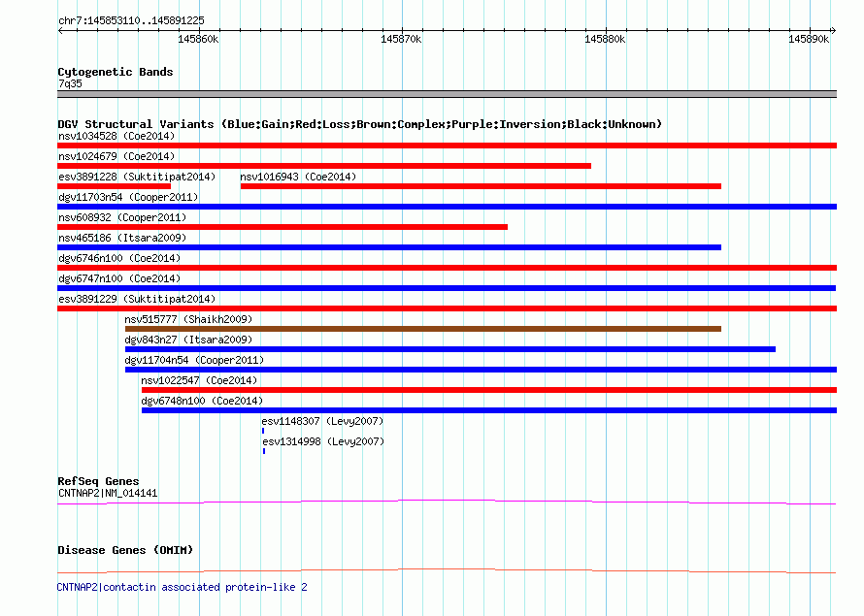Select the red nsv608932 loss bar
This screenshot has width=864, height=616.
point(282,227)
